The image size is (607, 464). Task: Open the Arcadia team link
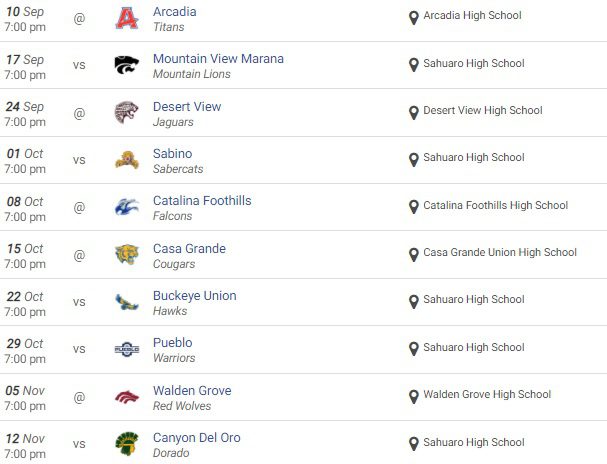174,12
